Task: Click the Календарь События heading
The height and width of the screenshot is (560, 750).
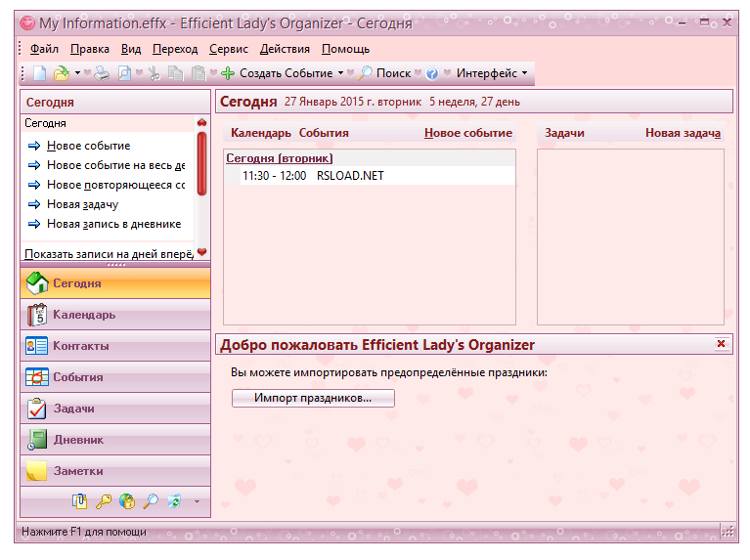Action: tap(289, 133)
